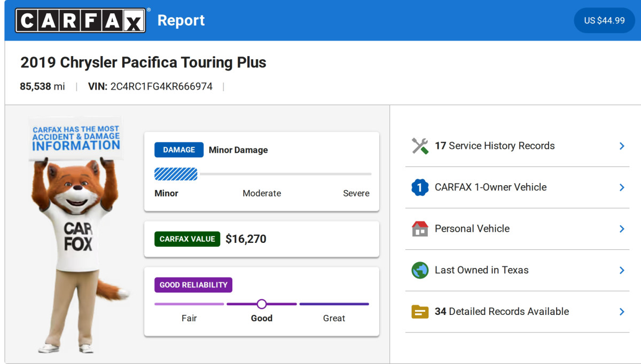
Task: Click the green CARFAX VALUE badge
Action: coord(187,239)
